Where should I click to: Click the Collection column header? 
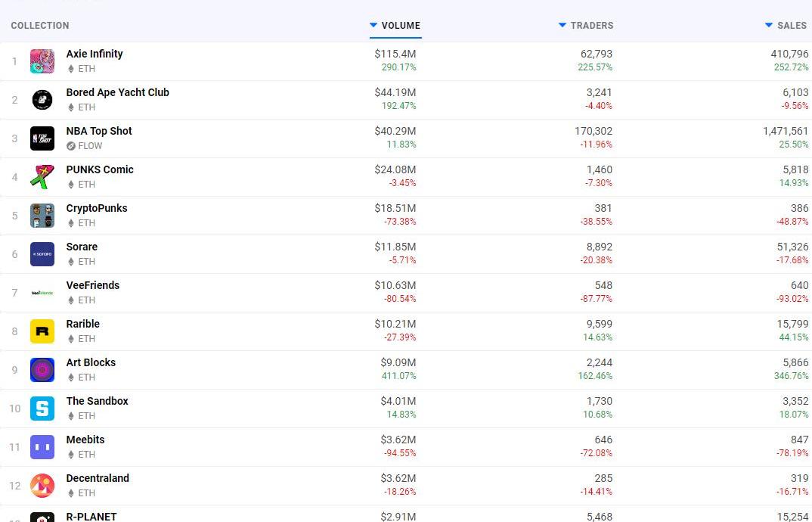(x=40, y=26)
